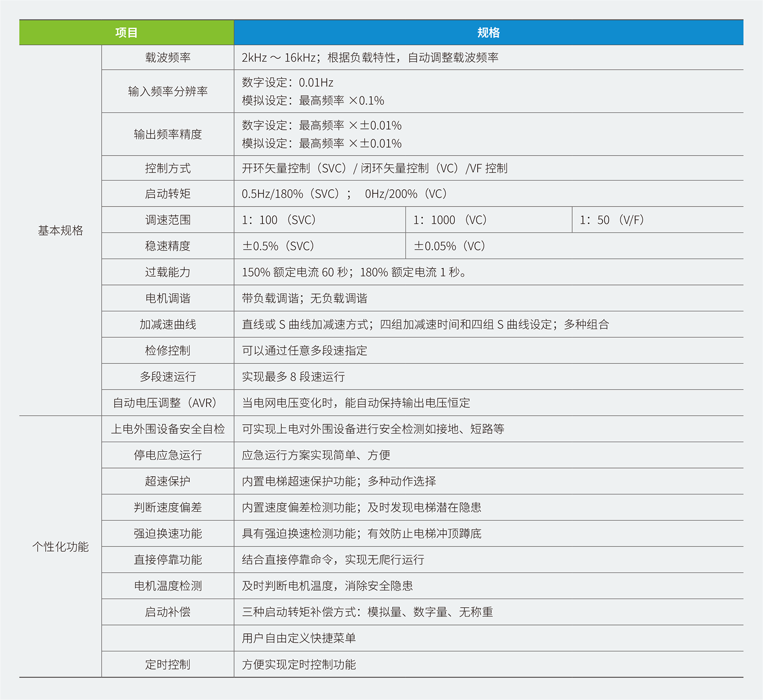Click the 载波频率 row label
763x700 pixels.
point(168,57)
